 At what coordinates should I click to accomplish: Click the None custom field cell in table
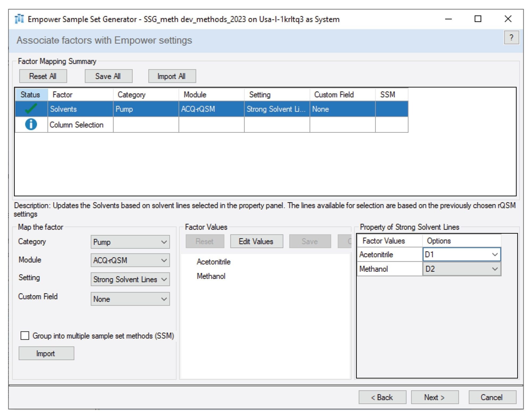pyautogui.click(x=343, y=109)
